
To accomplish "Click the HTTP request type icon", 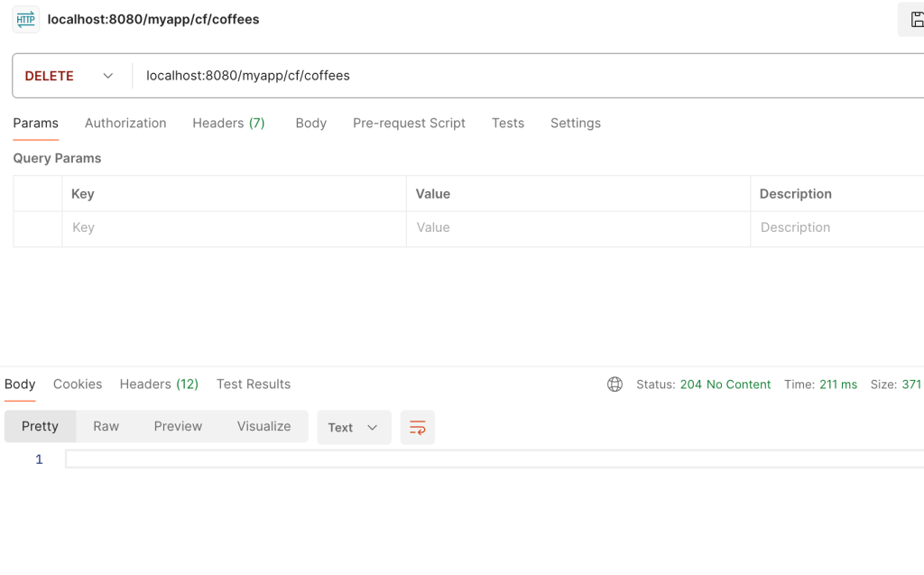I will [x=25, y=20].
